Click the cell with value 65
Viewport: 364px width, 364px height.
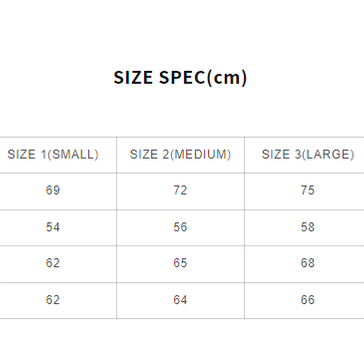(x=180, y=264)
